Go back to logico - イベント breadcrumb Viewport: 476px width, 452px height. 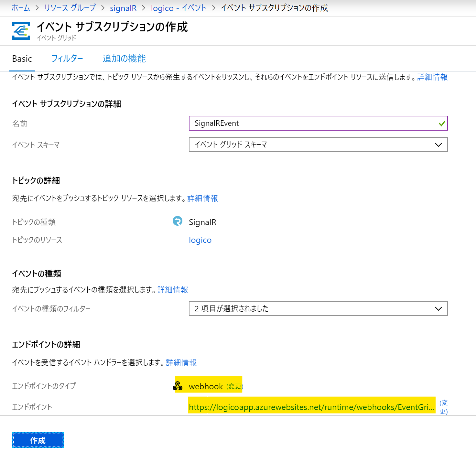click(178, 8)
